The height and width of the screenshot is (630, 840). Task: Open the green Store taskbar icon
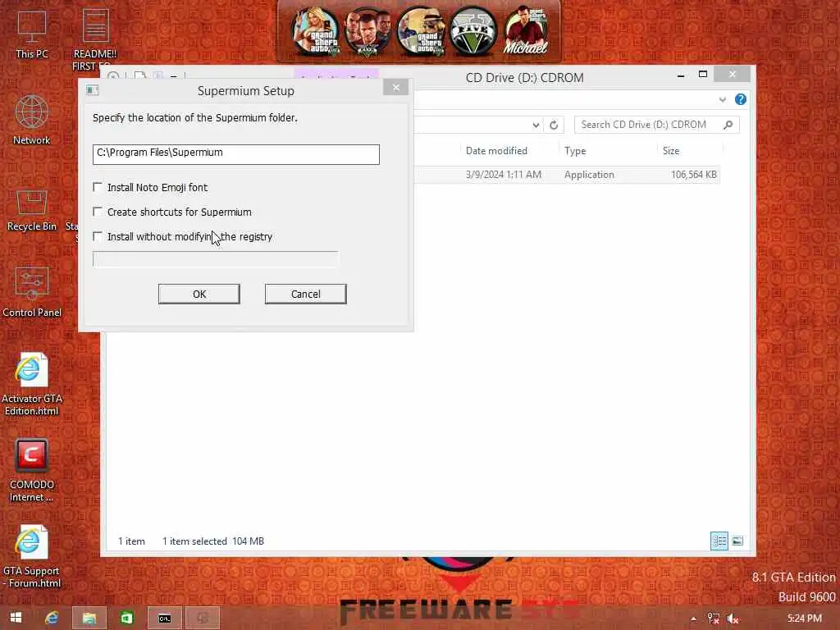coord(126,618)
